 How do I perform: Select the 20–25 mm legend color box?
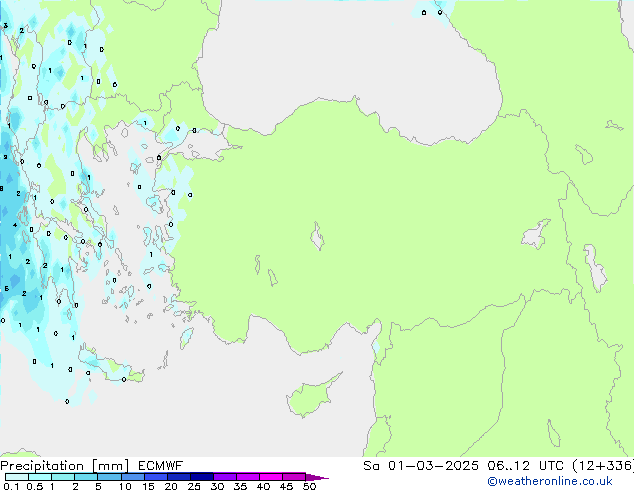pyautogui.click(x=178, y=477)
